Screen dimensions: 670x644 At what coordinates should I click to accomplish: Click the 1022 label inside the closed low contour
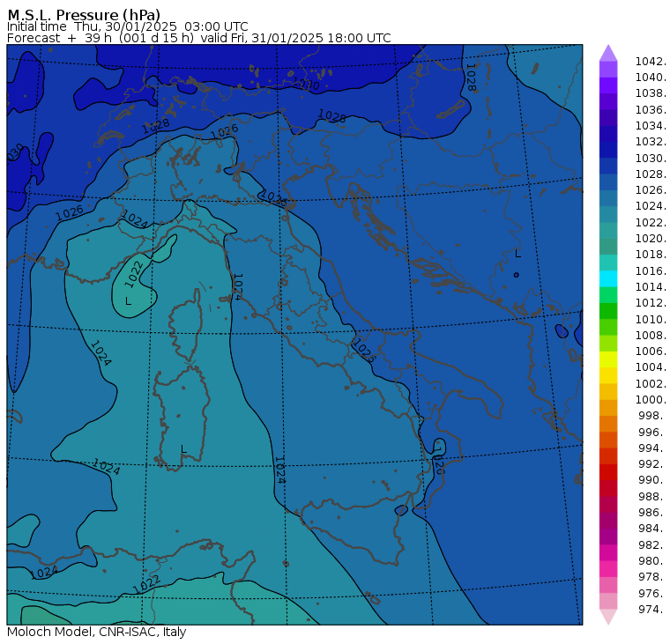(x=134, y=275)
